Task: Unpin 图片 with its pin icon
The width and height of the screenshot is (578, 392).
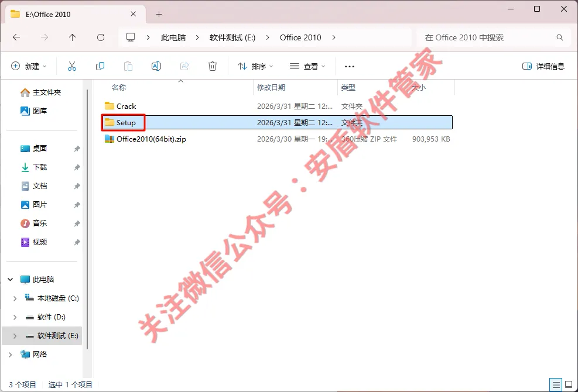Action: pos(77,205)
